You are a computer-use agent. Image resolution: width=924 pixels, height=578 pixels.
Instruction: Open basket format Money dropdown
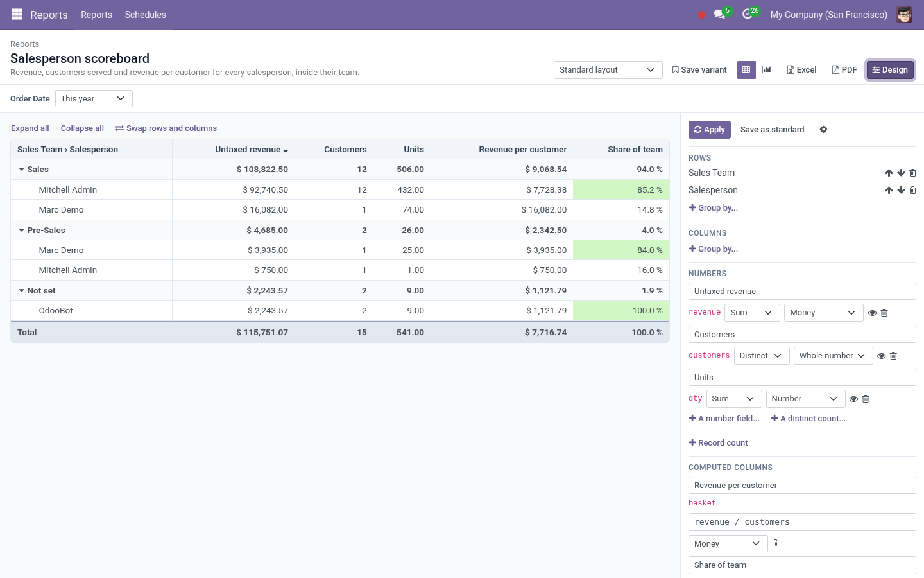coord(728,543)
